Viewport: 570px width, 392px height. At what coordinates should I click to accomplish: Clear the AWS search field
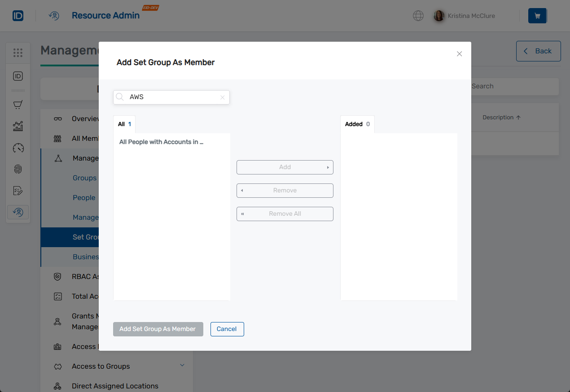tap(222, 97)
